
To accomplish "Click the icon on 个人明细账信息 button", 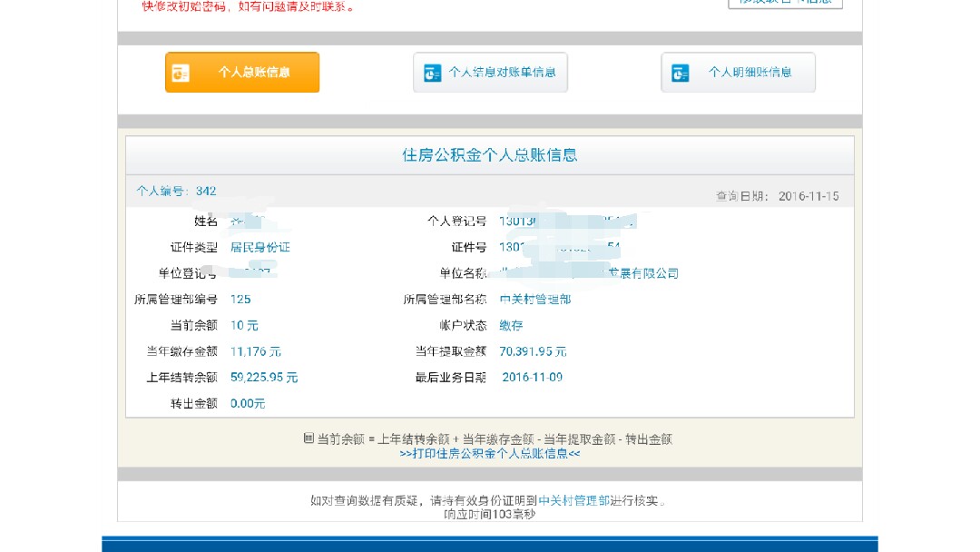I will click(x=680, y=74).
